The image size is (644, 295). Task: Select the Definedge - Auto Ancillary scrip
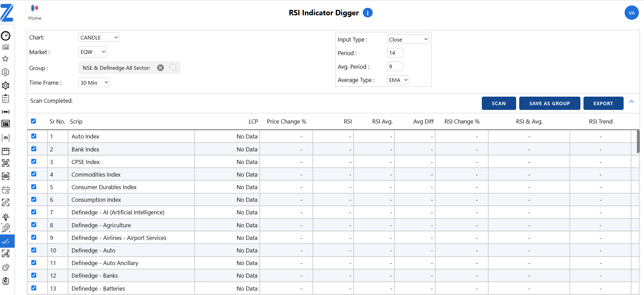pos(105,263)
